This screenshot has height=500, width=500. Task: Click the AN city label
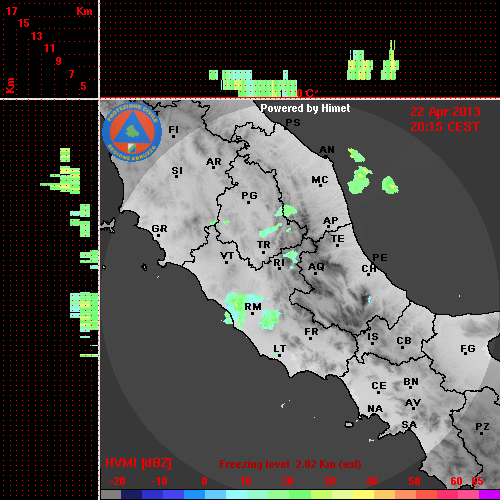pos(327,150)
